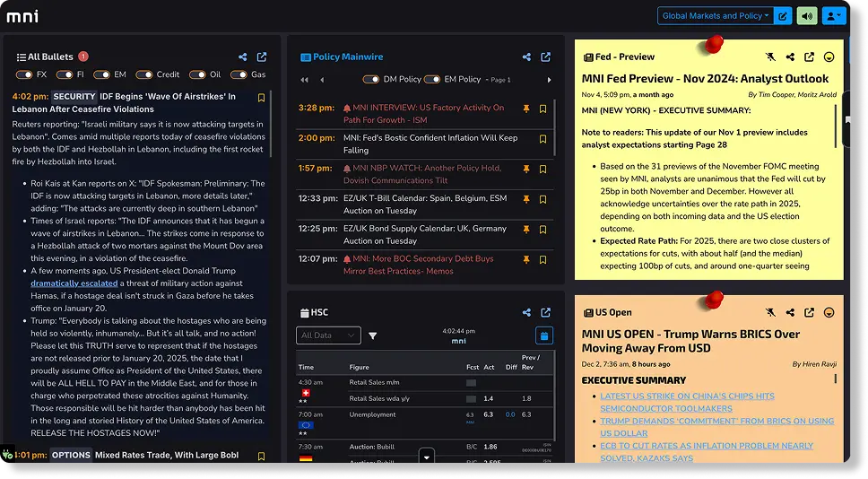Toggle the FX bullets filter
This screenshot has width=868, height=479.
click(x=24, y=74)
